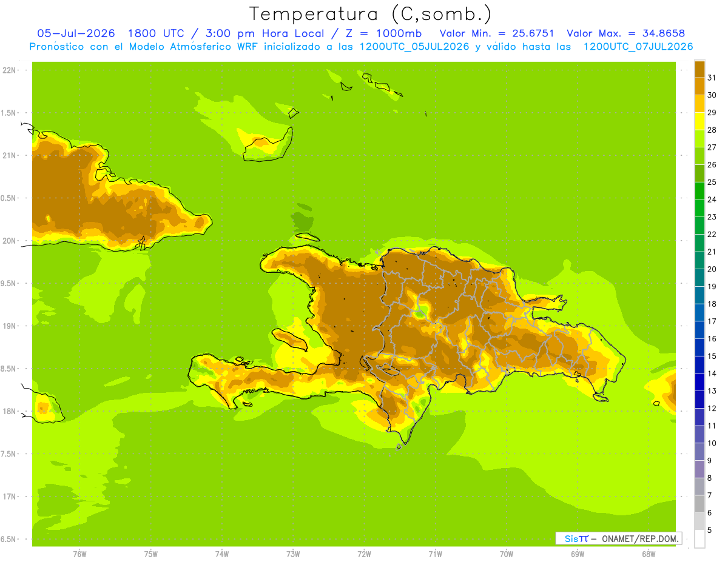Click the "1200UTC_07JUL2026" valid-until timestamp
The image size is (728, 562).
[x=638, y=47]
